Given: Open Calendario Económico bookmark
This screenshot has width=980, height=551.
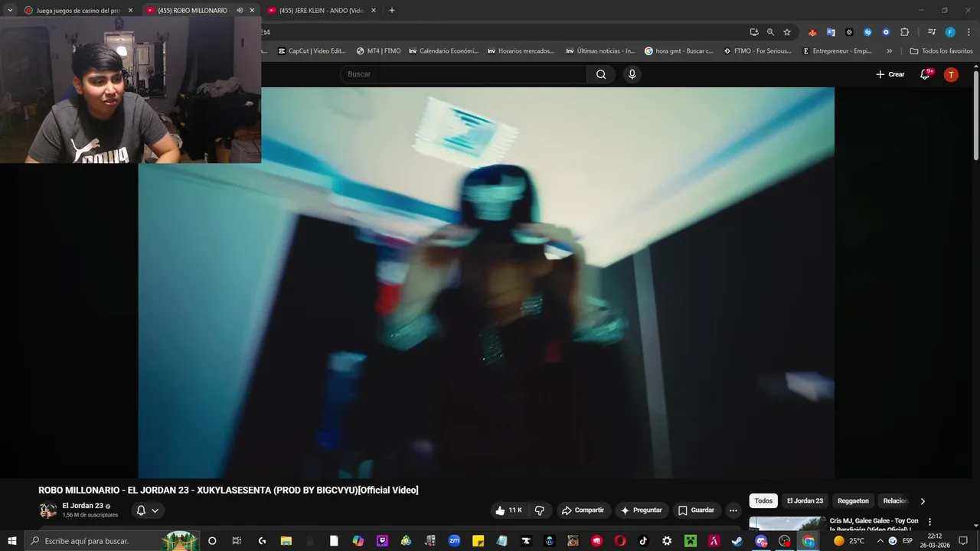Looking at the screenshot, I should (443, 51).
